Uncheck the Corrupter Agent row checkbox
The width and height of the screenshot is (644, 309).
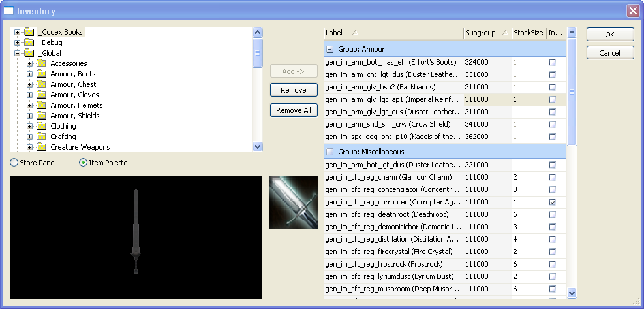pos(553,203)
